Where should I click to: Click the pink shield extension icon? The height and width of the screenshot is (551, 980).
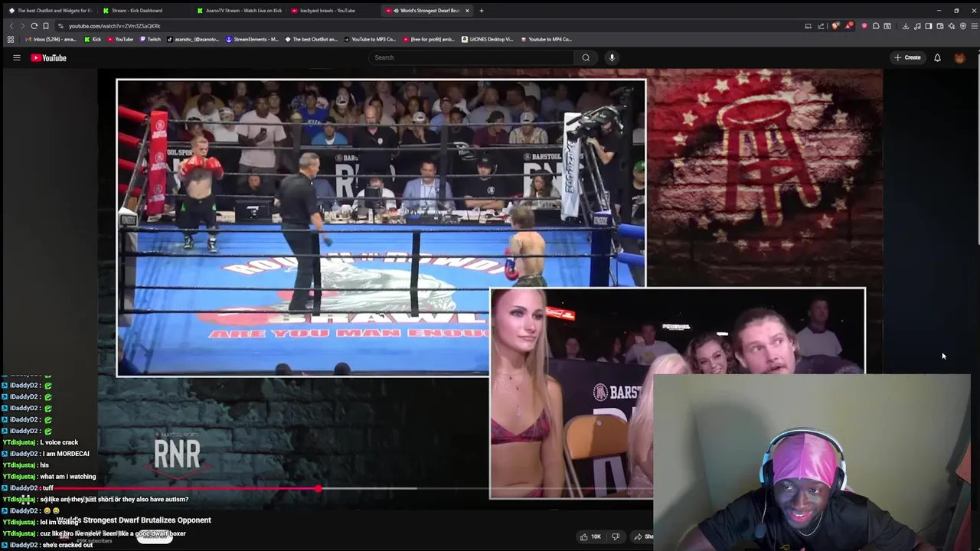tap(864, 26)
